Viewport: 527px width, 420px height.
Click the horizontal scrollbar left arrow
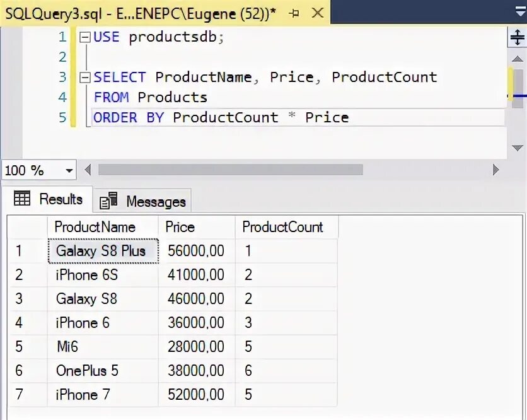[x=88, y=170]
